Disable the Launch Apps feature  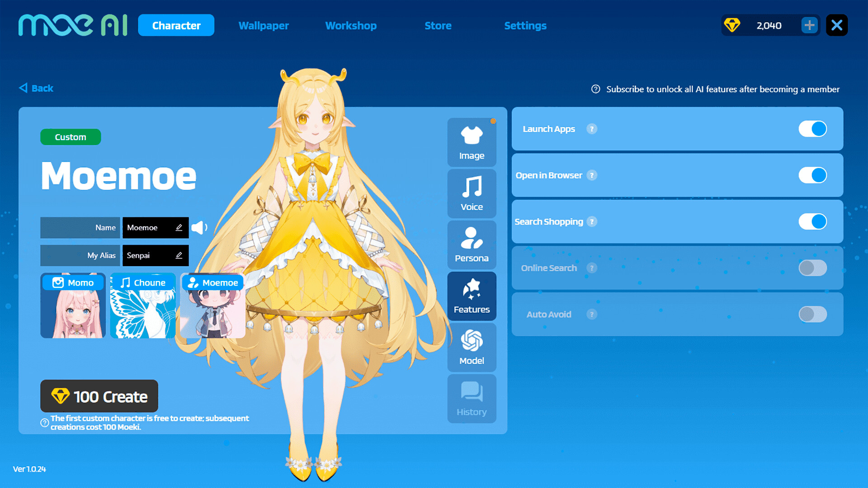[812, 129]
